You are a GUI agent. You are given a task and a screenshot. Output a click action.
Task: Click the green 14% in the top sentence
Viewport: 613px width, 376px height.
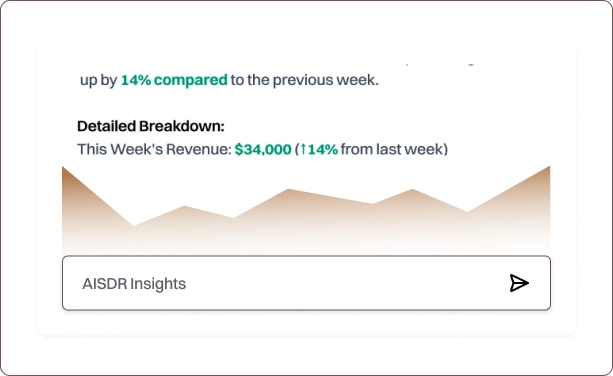coord(136,80)
